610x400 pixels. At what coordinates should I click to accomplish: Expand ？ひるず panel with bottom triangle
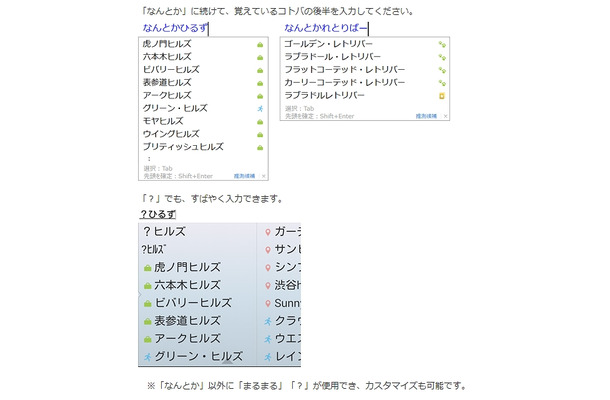(x=227, y=362)
